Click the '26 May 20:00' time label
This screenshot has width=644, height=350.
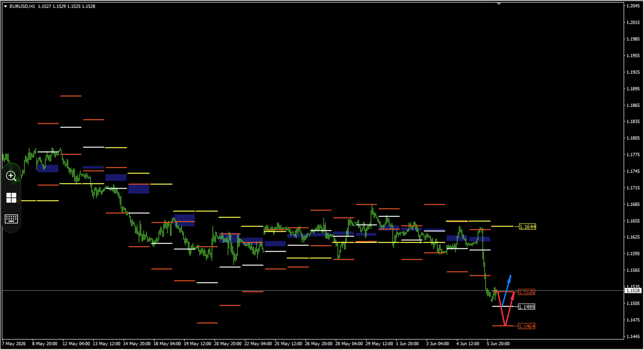[318, 344]
